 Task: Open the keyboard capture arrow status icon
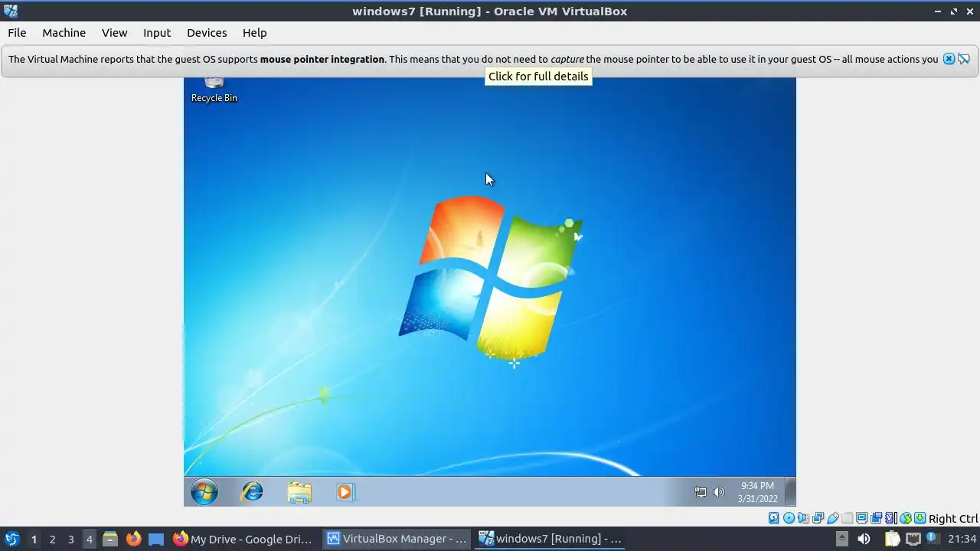(920, 518)
